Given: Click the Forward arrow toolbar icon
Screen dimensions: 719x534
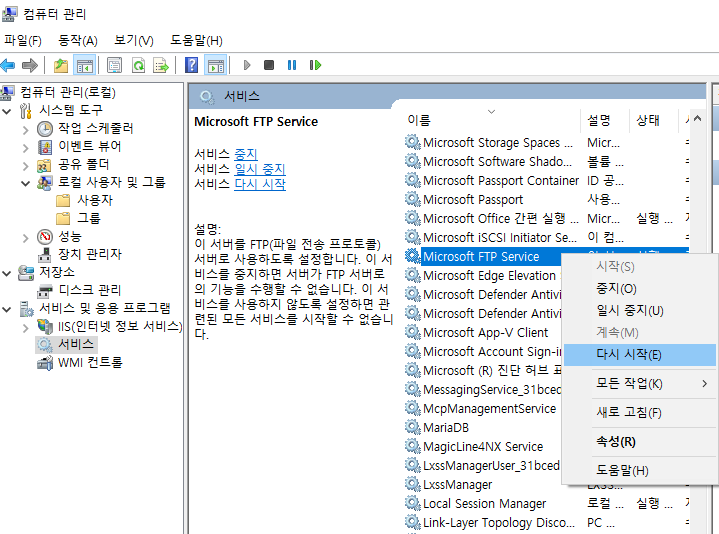Looking at the screenshot, I should pyautogui.click(x=30, y=65).
